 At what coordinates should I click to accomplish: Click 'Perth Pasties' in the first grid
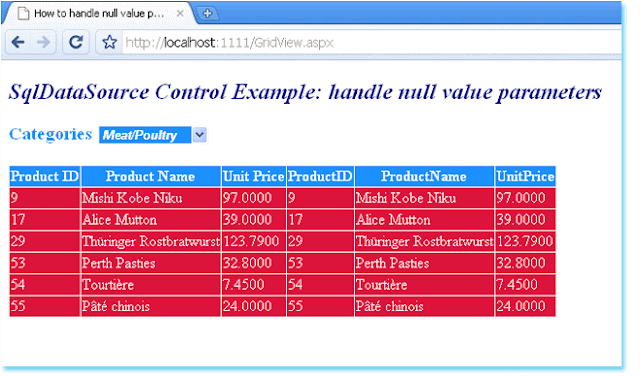pyautogui.click(x=119, y=263)
